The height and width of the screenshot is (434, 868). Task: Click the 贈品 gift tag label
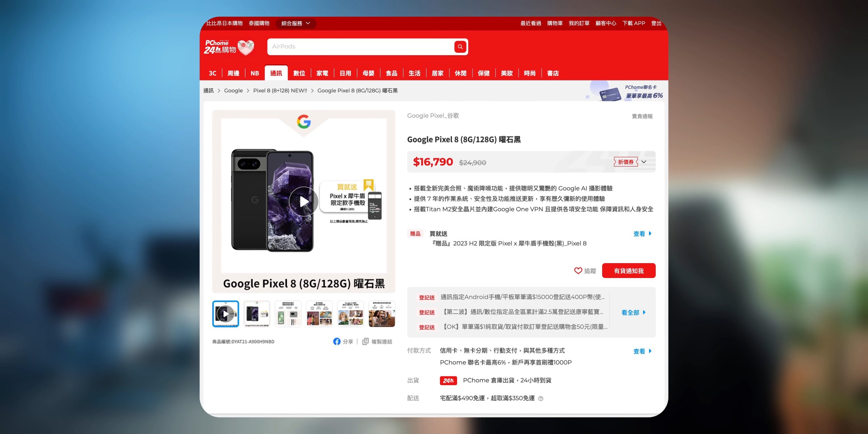(415, 234)
